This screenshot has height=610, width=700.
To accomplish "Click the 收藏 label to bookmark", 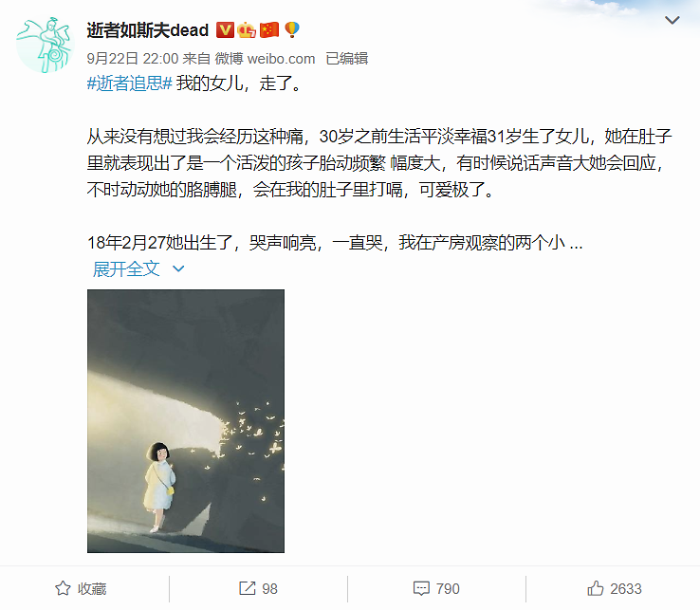I will click(92, 588).
